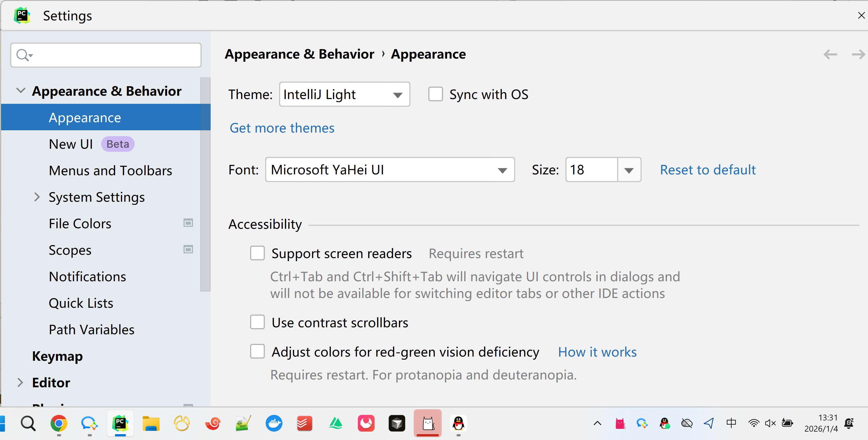
Task: Open the Theme dropdown showing IntelliJ Light
Action: click(344, 95)
